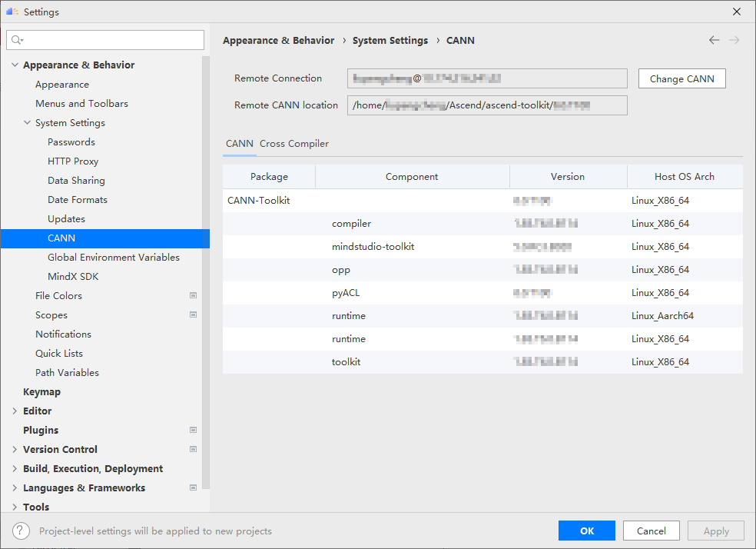Click the Remote Connection field
Viewport: 756px width, 549px height.
(487, 78)
